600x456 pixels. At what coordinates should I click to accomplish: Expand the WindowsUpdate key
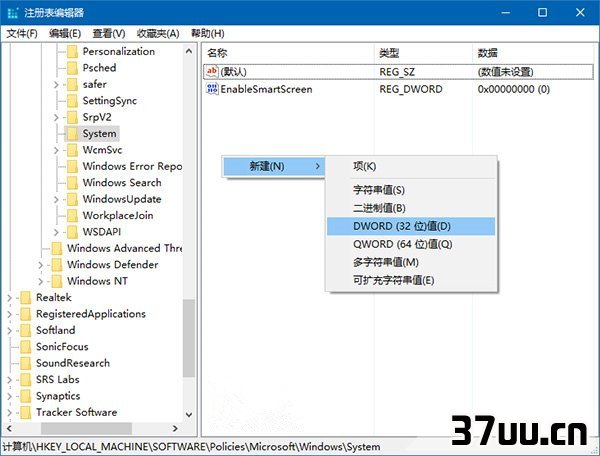tap(56, 199)
